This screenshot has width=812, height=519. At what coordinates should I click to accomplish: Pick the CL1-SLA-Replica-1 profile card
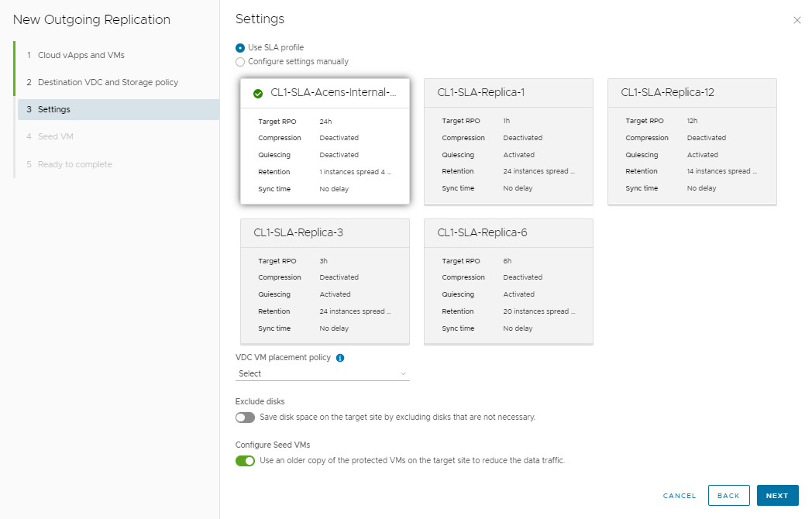coord(508,142)
